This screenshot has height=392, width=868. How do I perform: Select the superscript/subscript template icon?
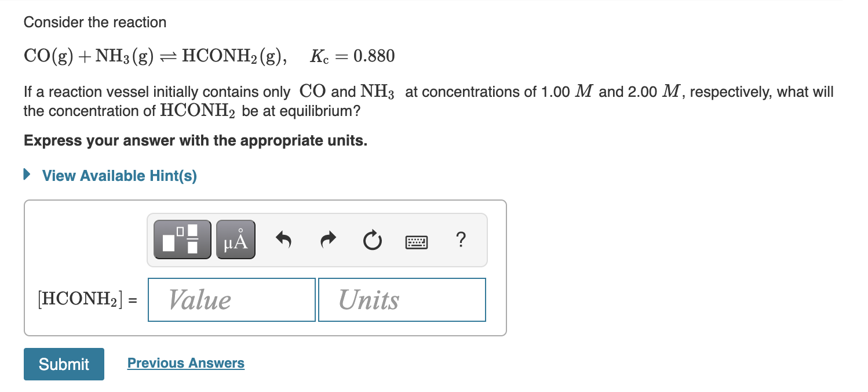(x=182, y=239)
